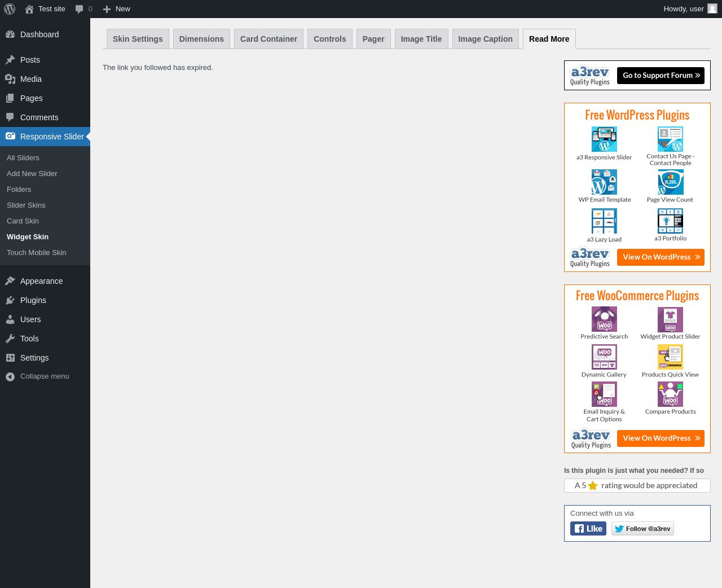
Task: Switch to the Dimensions tab
Action: [x=201, y=39]
